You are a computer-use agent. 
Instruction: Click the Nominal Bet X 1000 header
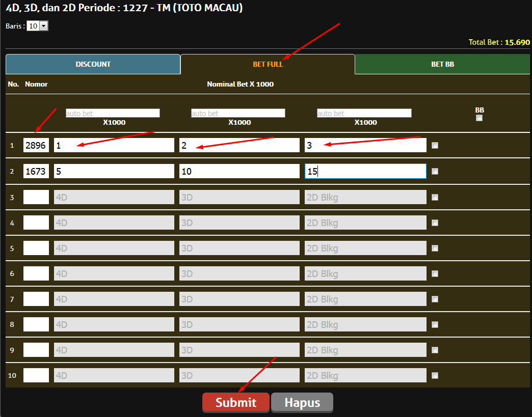[x=240, y=84]
